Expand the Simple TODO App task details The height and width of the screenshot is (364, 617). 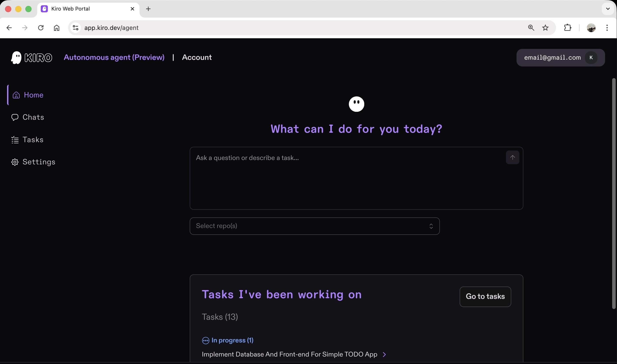pos(384,354)
